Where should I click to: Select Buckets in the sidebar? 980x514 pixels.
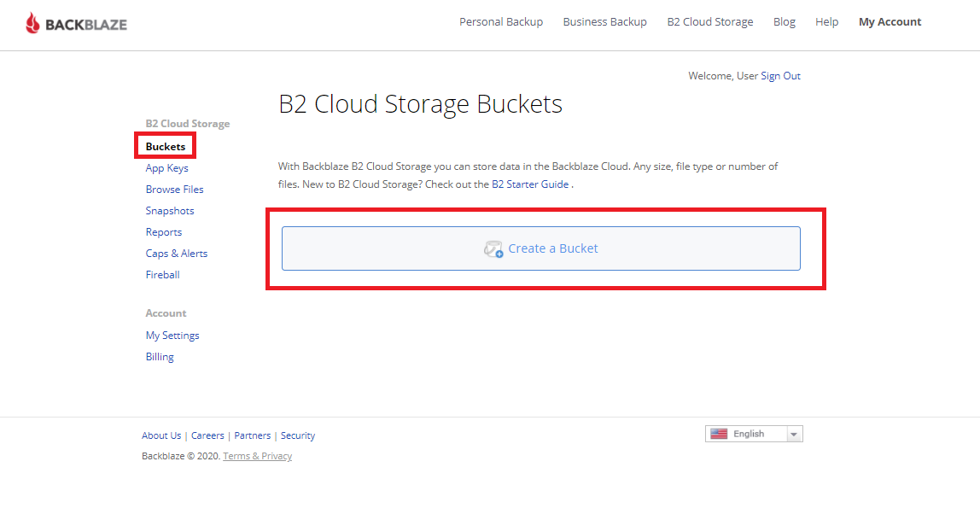pyautogui.click(x=166, y=147)
